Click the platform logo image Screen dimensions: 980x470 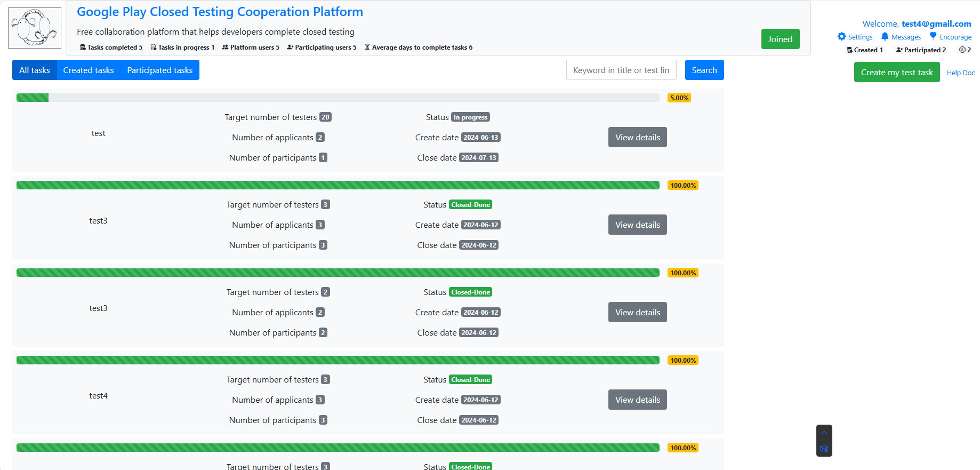click(35, 28)
